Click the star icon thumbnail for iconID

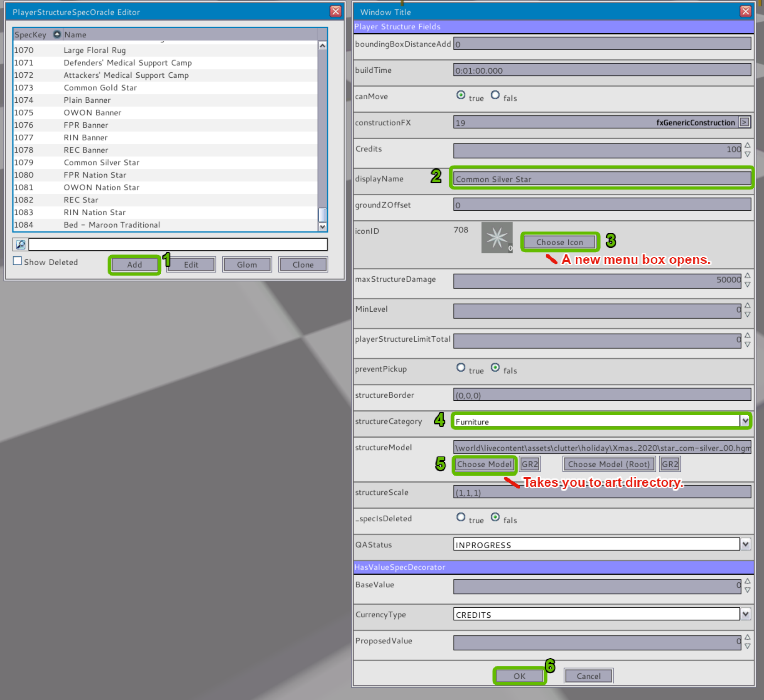(x=496, y=238)
